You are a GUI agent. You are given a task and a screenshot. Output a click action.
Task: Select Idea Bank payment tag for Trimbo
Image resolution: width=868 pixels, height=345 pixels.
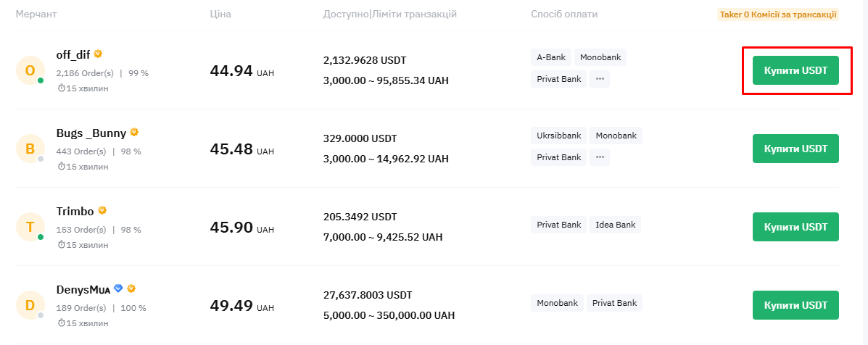[x=615, y=225]
